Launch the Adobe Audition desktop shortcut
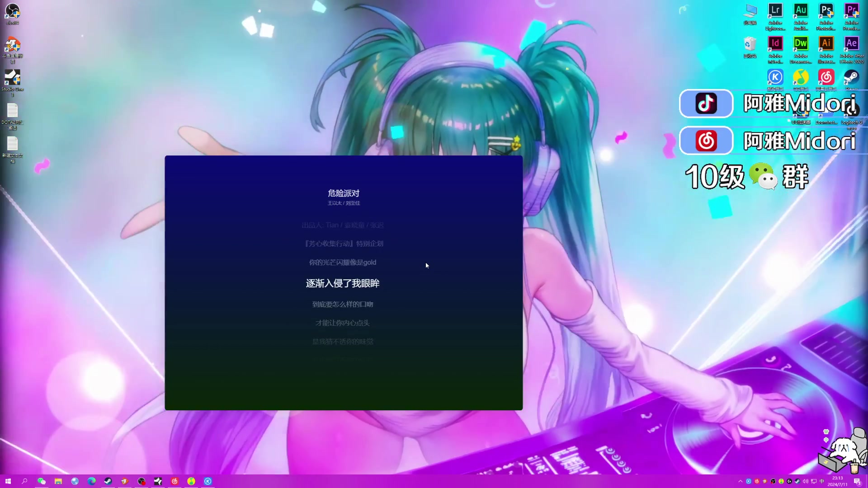The image size is (868, 488). coord(801,17)
